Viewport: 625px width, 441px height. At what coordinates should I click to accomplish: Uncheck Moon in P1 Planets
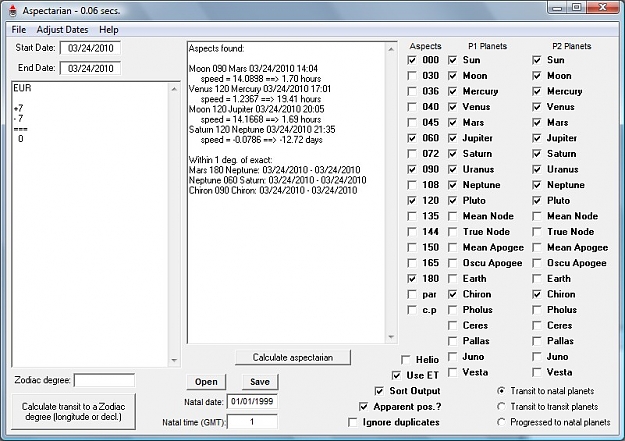(452, 76)
